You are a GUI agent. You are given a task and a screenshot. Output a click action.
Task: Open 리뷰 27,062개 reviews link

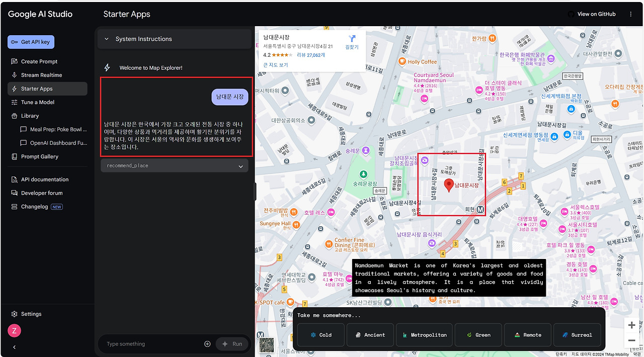pyautogui.click(x=311, y=55)
